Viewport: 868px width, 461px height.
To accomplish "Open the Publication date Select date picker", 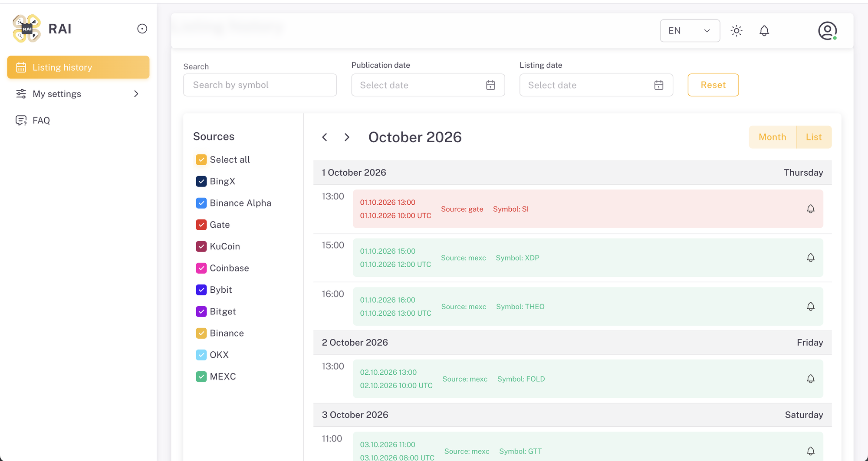I will 428,85.
